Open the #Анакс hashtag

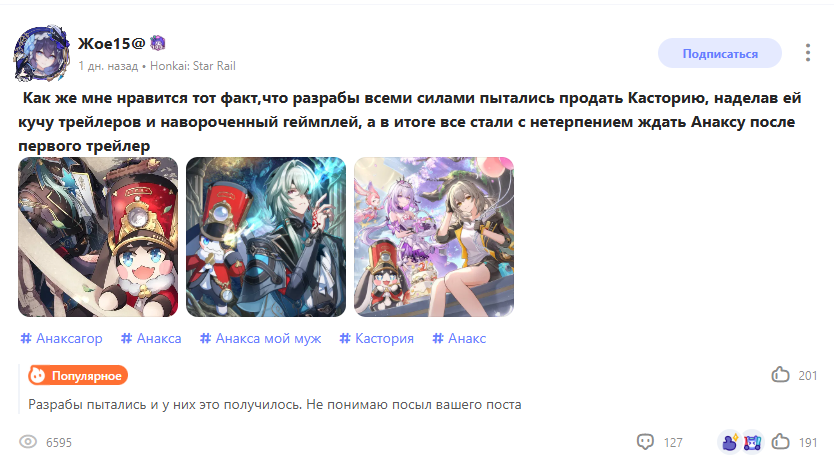coord(459,338)
